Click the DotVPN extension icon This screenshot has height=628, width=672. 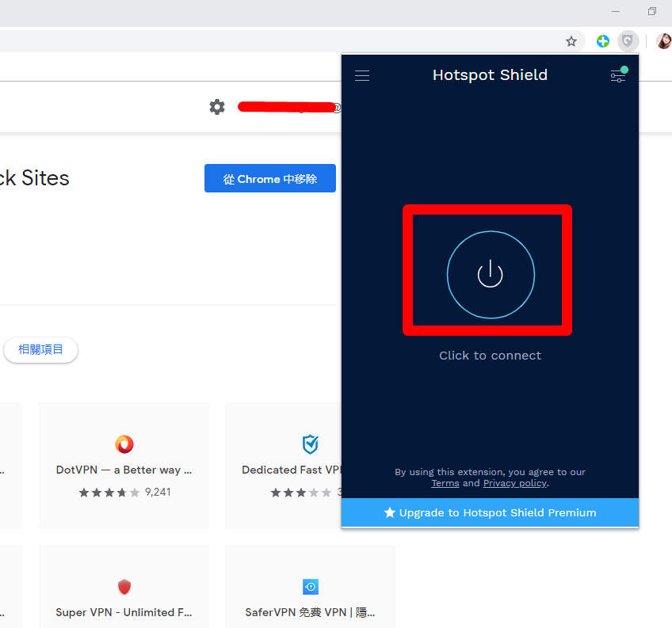click(124, 443)
